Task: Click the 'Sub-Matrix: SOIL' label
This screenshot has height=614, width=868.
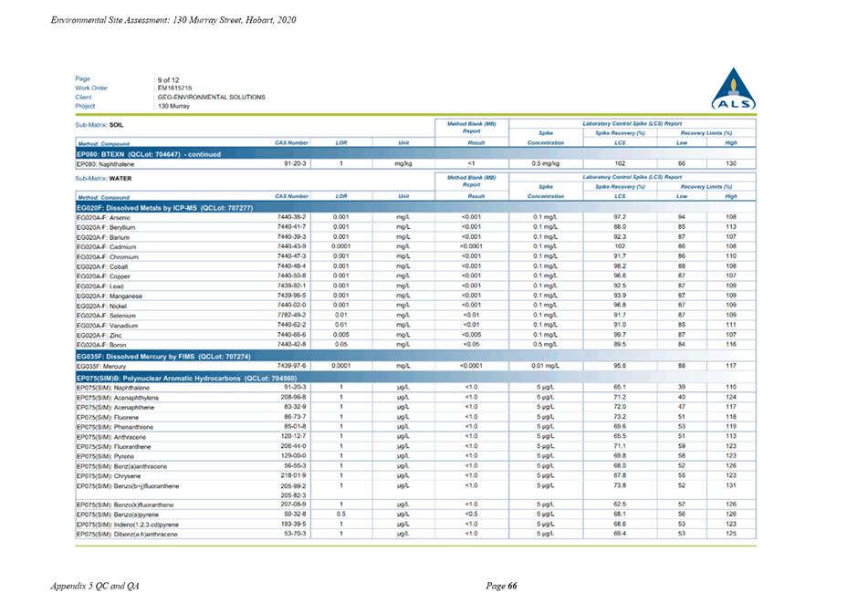Action: 99,125
